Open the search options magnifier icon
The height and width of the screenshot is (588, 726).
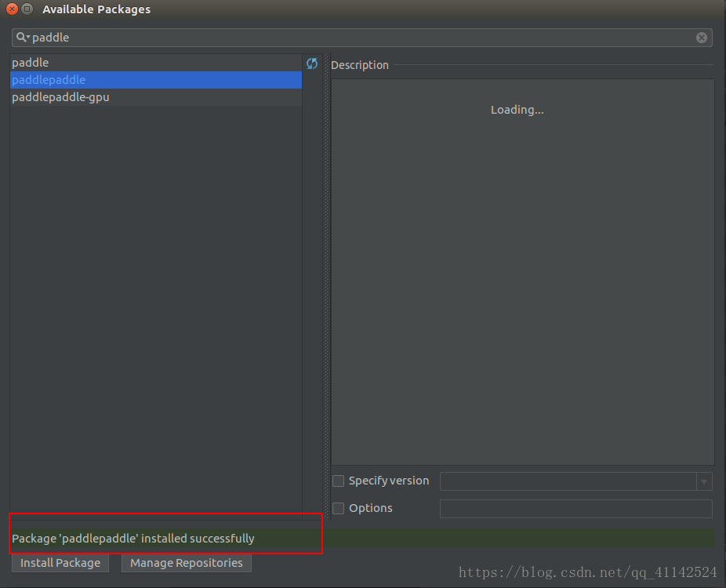(x=23, y=37)
